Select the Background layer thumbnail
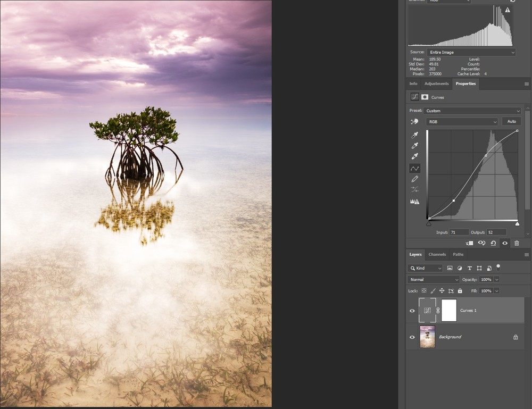 427,337
